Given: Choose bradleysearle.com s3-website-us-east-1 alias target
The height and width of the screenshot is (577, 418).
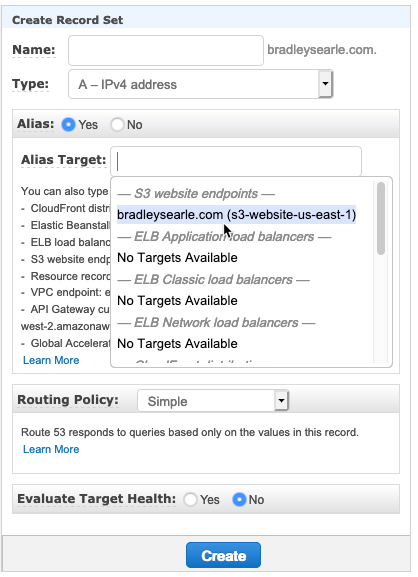Looking at the screenshot, I should click(237, 215).
